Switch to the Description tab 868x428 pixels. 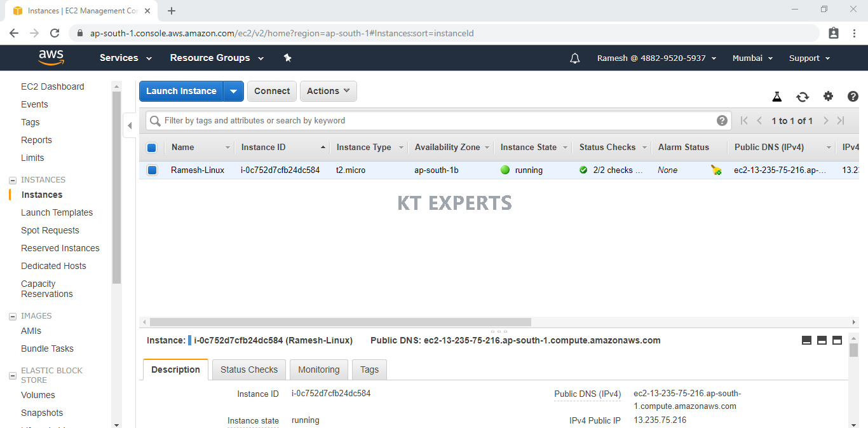click(175, 369)
